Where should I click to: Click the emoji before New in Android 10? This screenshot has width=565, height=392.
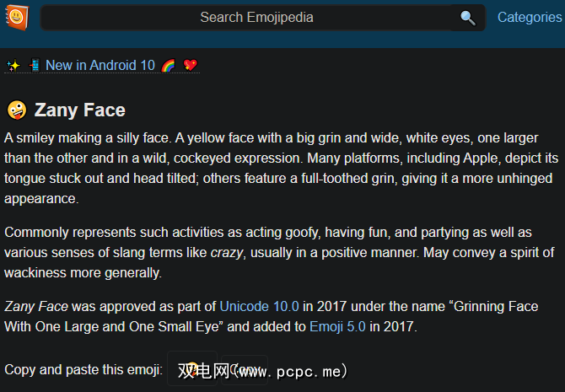tap(35, 66)
